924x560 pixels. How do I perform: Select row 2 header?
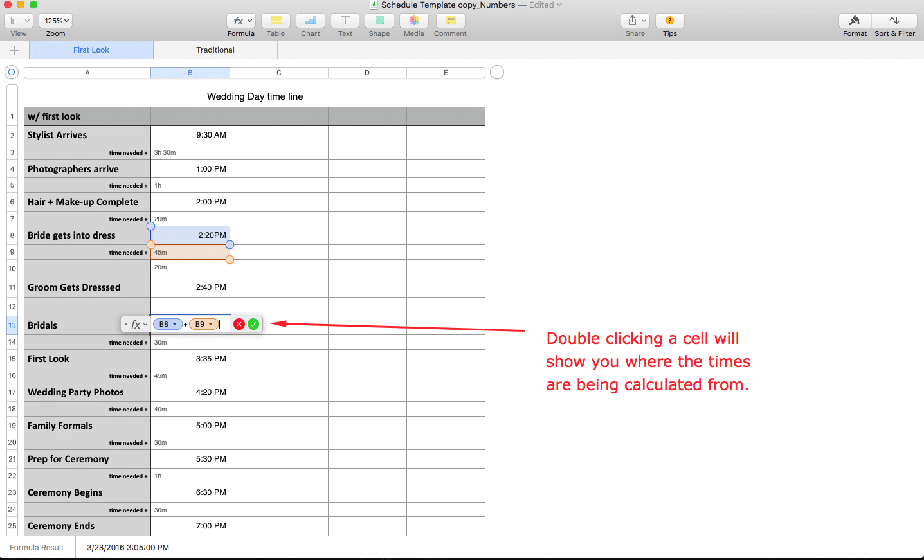pyautogui.click(x=12, y=135)
